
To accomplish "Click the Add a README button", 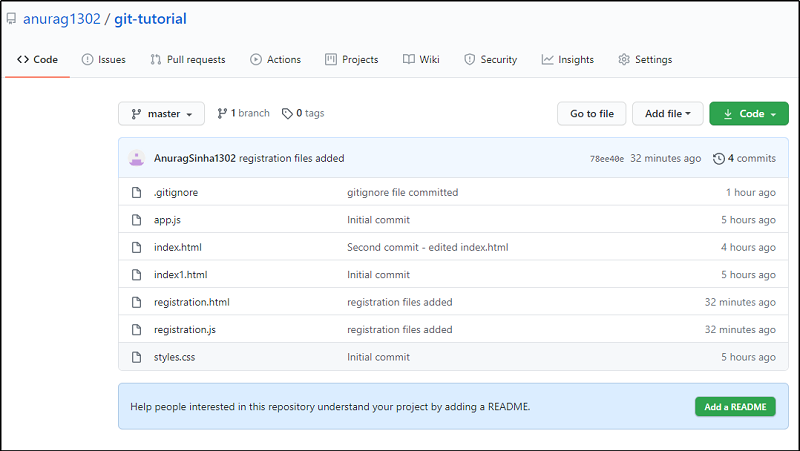I will click(x=734, y=406).
